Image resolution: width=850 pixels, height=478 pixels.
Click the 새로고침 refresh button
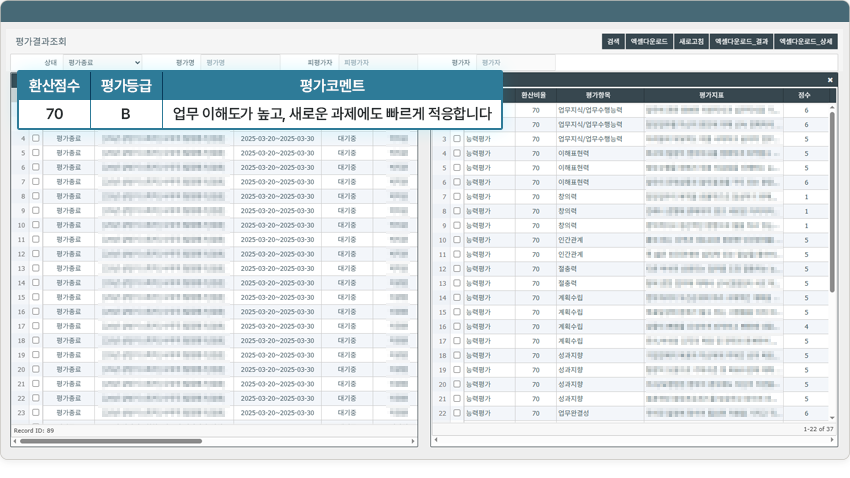coord(691,42)
